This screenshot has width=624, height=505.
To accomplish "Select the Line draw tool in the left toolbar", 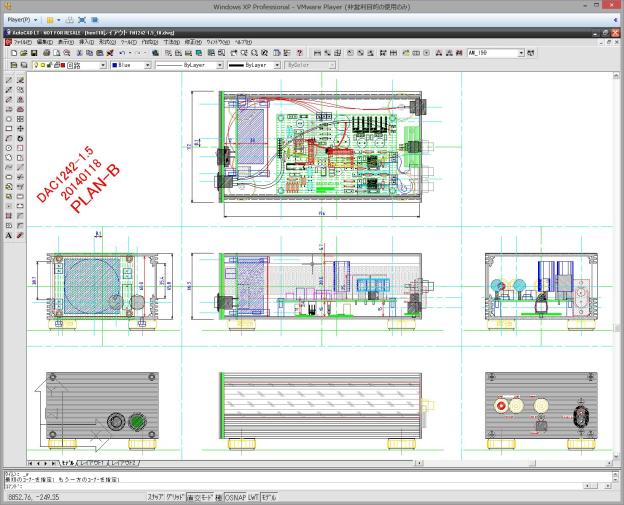I will 9,79.
